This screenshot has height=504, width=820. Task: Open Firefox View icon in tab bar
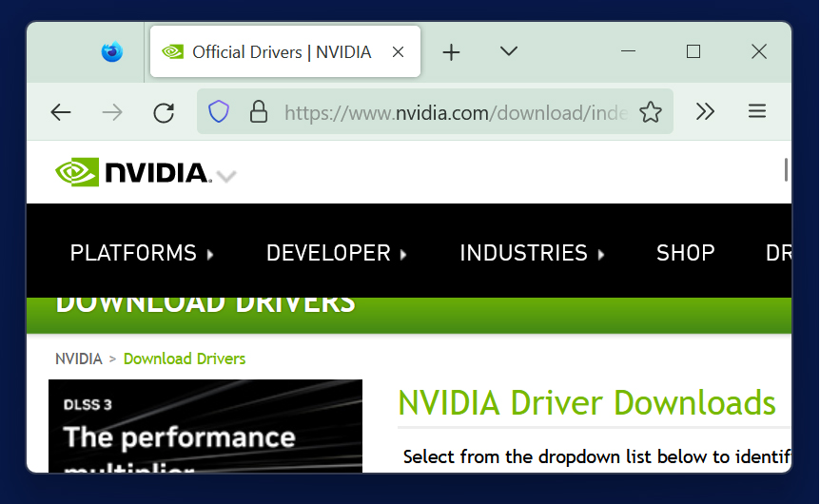(x=112, y=51)
